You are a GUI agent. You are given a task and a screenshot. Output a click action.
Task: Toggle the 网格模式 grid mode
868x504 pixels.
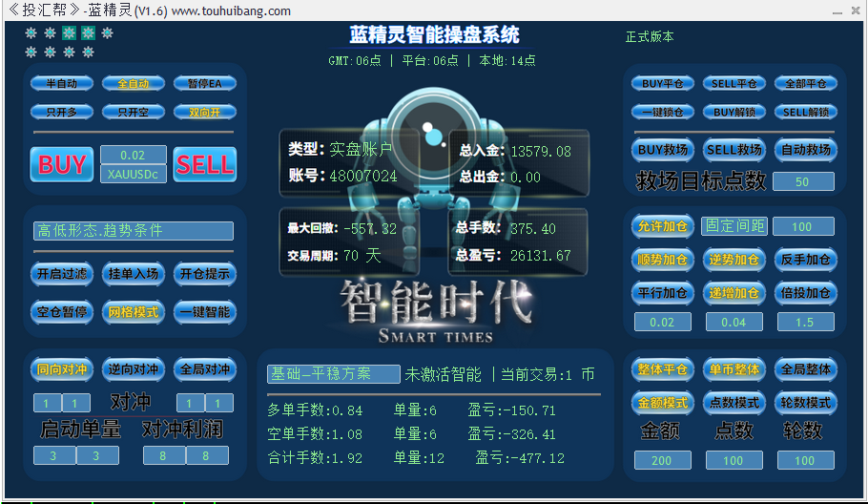point(134,312)
